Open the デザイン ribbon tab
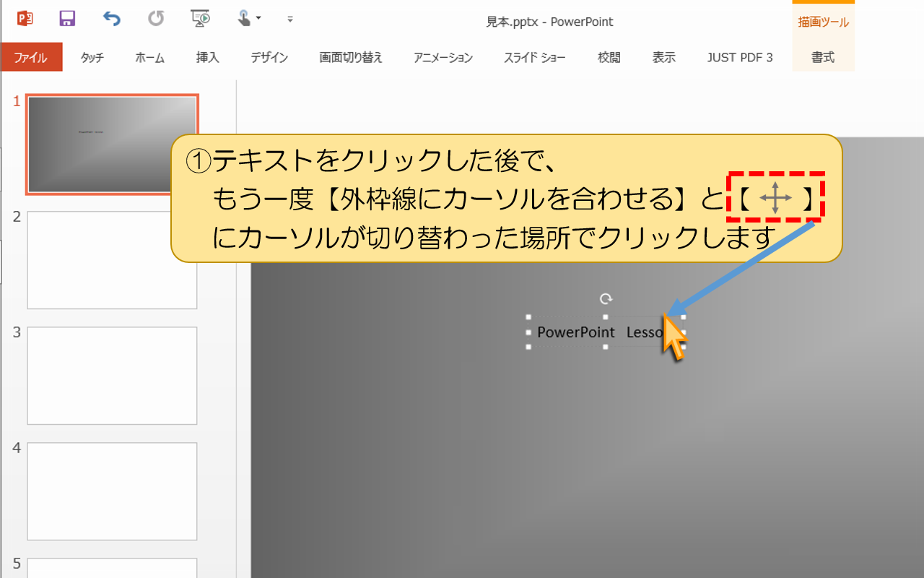Viewport: 924px width, 578px height. tap(269, 58)
